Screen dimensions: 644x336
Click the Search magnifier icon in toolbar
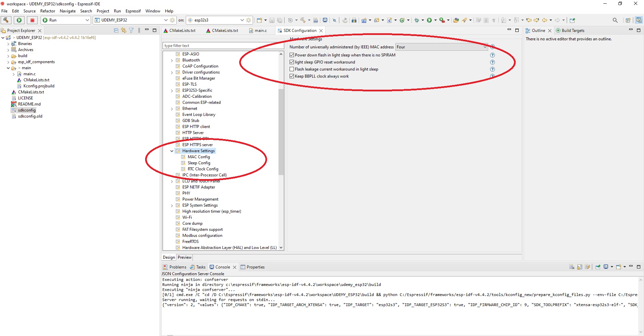pyautogui.click(x=615, y=20)
